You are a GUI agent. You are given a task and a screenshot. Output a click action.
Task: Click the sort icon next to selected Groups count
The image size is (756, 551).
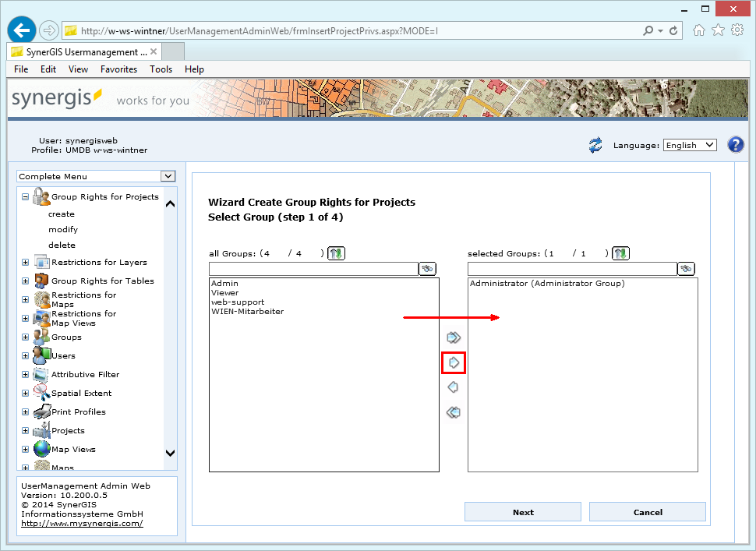[x=620, y=253]
